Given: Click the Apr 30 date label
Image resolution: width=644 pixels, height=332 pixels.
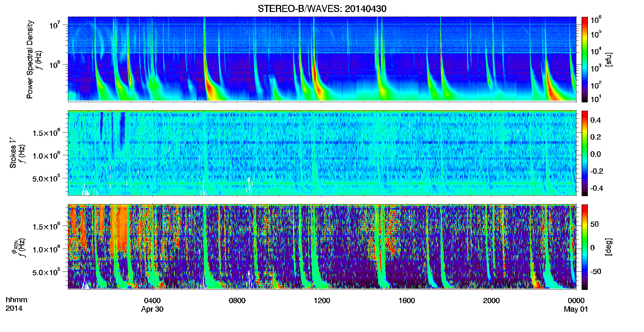Looking at the screenshot, I should point(152,309).
